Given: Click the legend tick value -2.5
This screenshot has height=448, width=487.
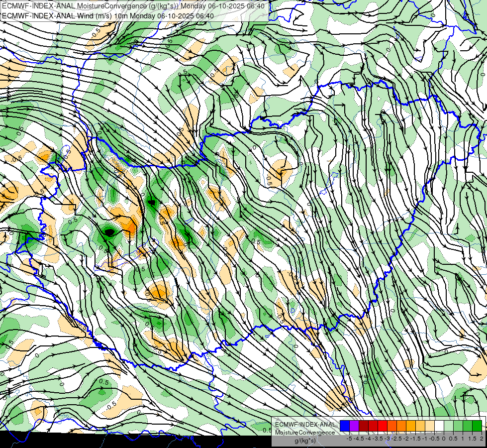Looking at the screenshot, I should pos(396,439).
